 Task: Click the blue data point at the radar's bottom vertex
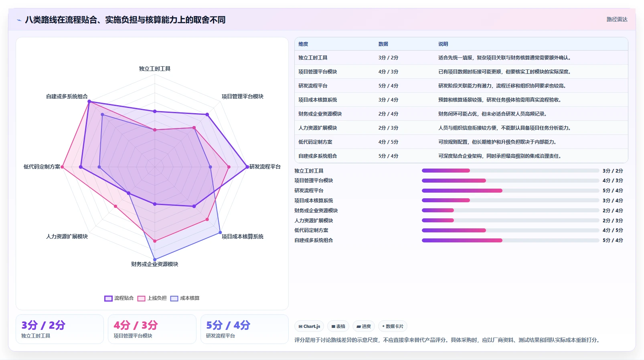pos(155,260)
